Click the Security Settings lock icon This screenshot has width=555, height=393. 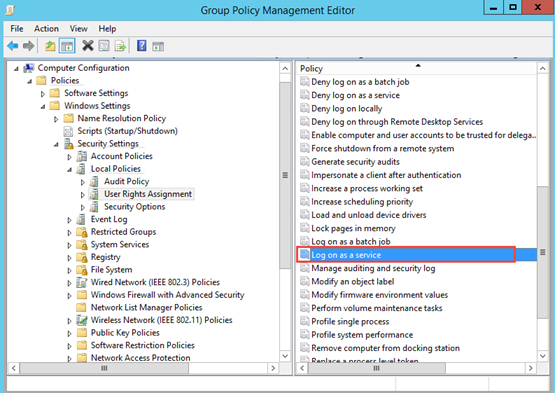[68, 144]
